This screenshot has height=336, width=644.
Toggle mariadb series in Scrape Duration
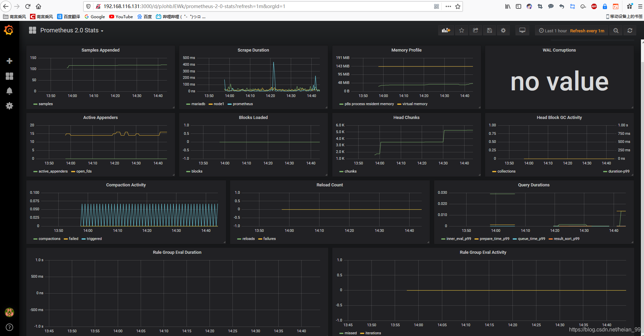(x=198, y=104)
